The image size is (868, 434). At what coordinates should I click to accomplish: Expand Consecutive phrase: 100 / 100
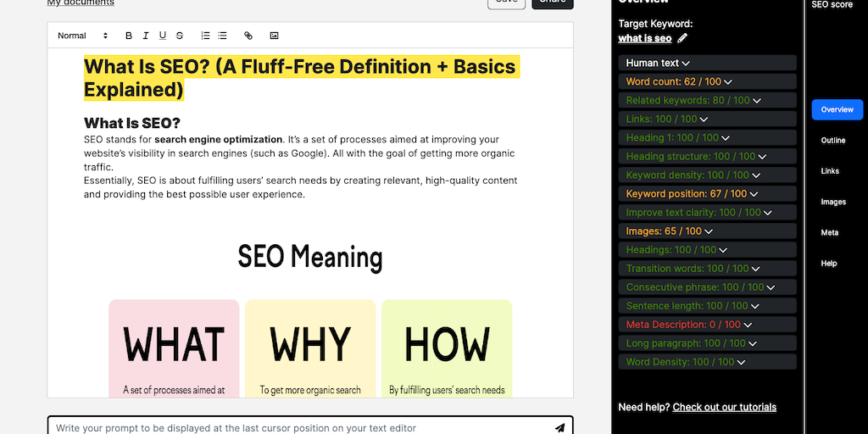point(708,287)
